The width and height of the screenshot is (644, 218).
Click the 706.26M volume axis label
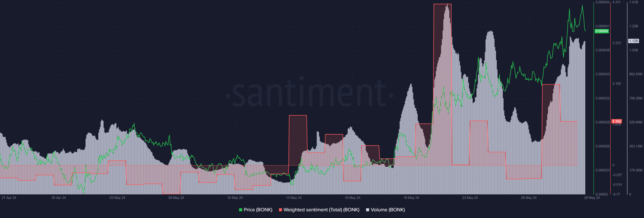(636, 98)
